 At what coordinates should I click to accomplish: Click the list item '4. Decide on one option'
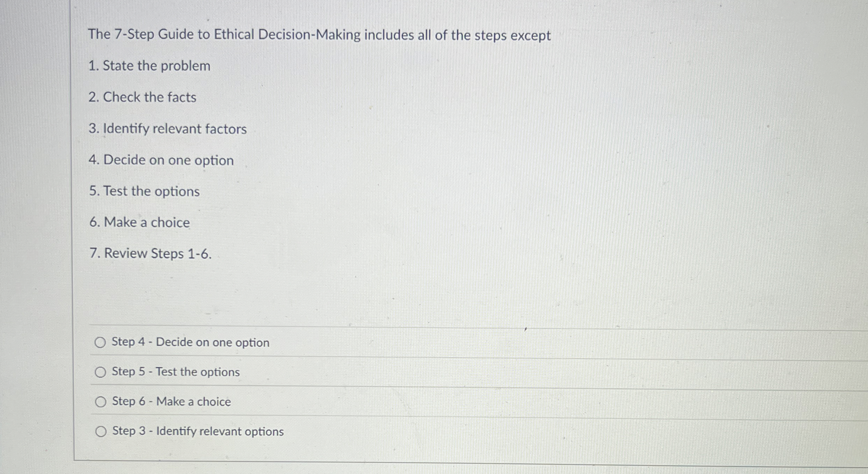tap(161, 160)
